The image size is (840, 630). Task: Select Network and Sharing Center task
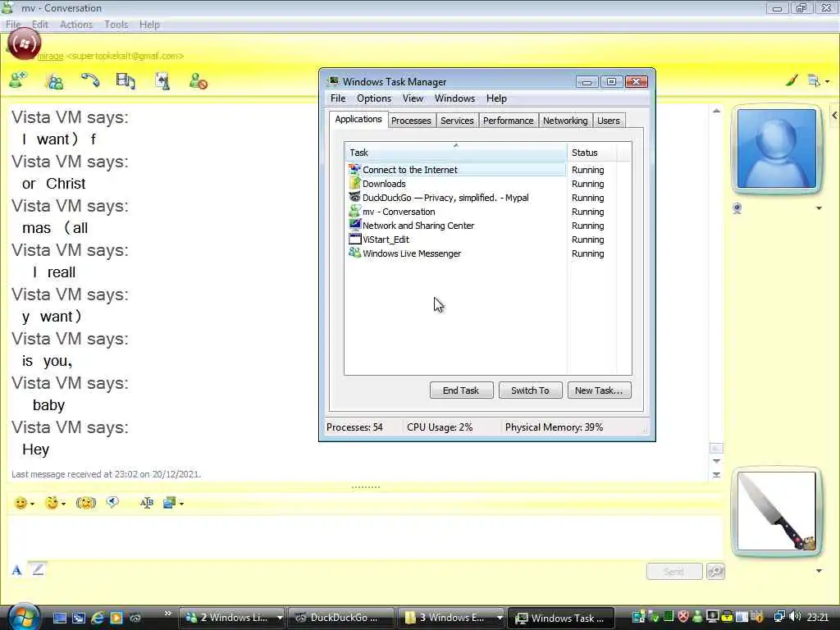click(x=456, y=226)
